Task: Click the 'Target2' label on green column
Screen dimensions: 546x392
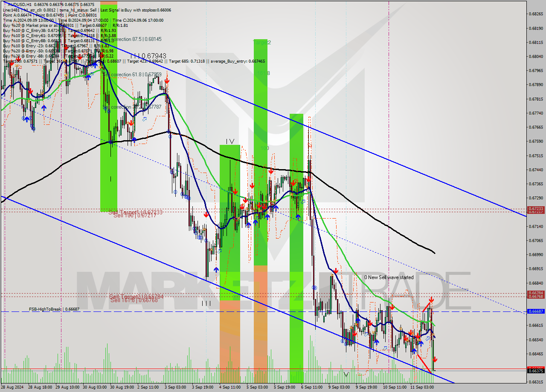Action: (262, 43)
